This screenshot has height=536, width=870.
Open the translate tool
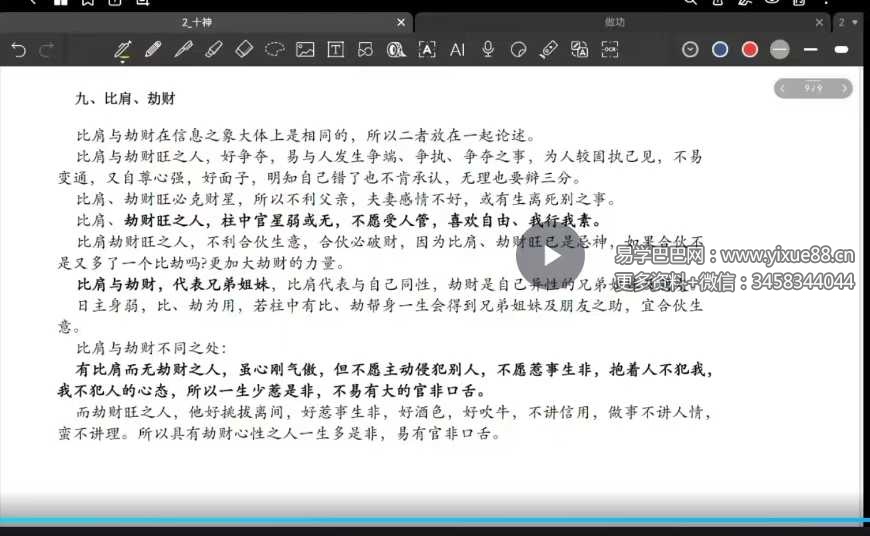pyautogui.click(x=579, y=49)
